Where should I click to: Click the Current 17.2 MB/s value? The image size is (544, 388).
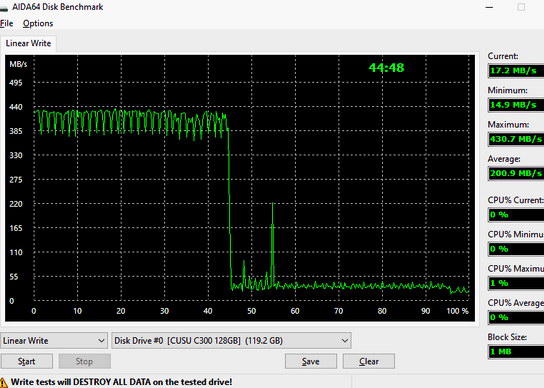tap(516, 71)
